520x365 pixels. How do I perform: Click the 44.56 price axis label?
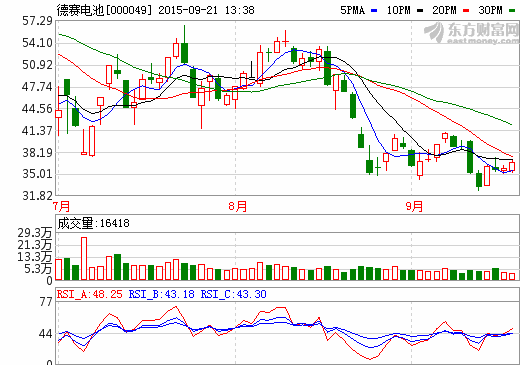pyautogui.click(x=37, y=109)
